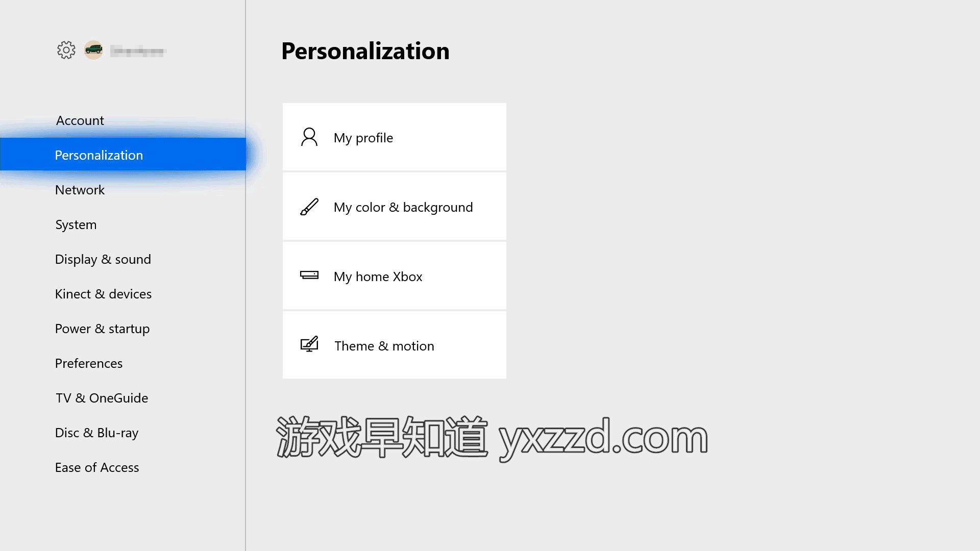Switch to the Network settings category
This screenshot has height=551, width=980.
coord(80,190)
